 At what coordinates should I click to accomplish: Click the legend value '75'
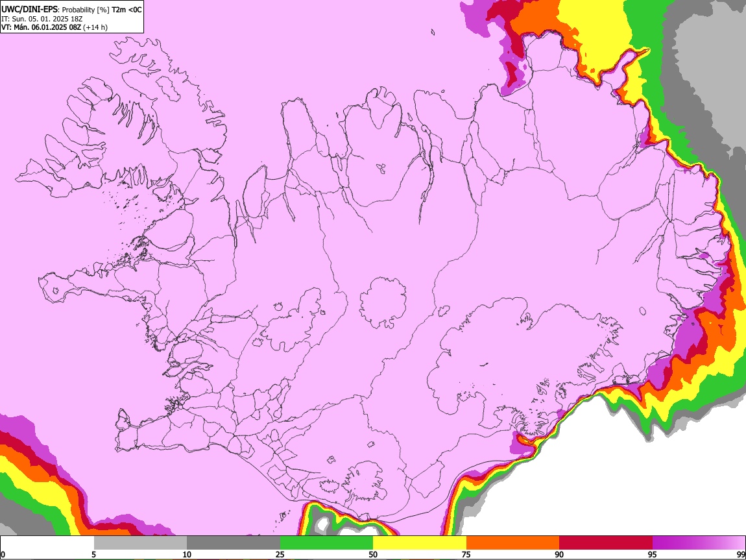(466, 555)
